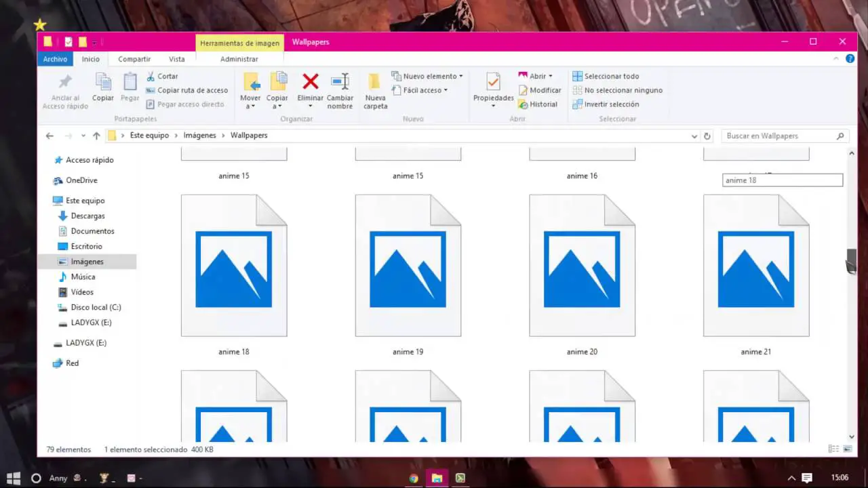Click the File Explorer taskbar icon
The image size is (868, 488).
click(x=437, y=478)
